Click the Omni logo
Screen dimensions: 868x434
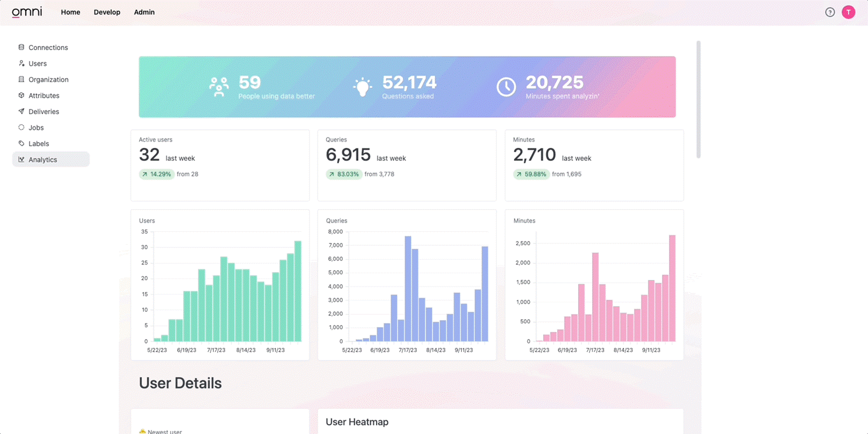pyautogui.click(x=27, y=12)
